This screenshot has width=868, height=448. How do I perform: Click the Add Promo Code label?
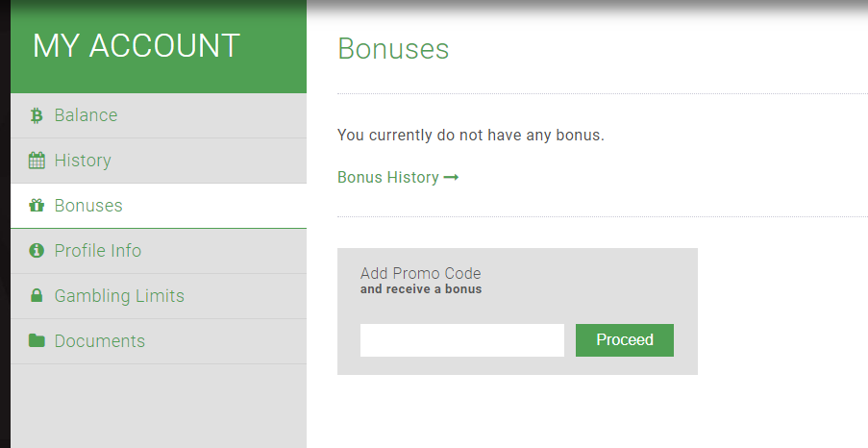click(x=421, y=273)
